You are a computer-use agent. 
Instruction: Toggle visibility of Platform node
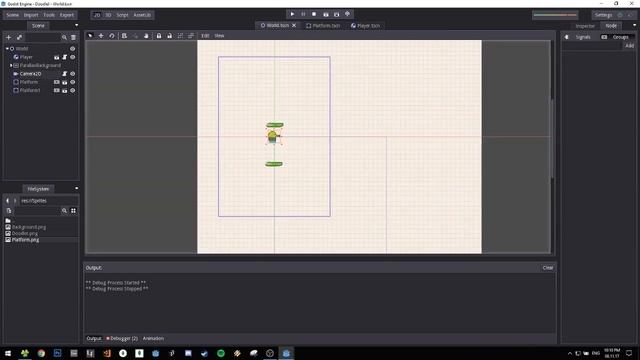[x=73, y=82]
